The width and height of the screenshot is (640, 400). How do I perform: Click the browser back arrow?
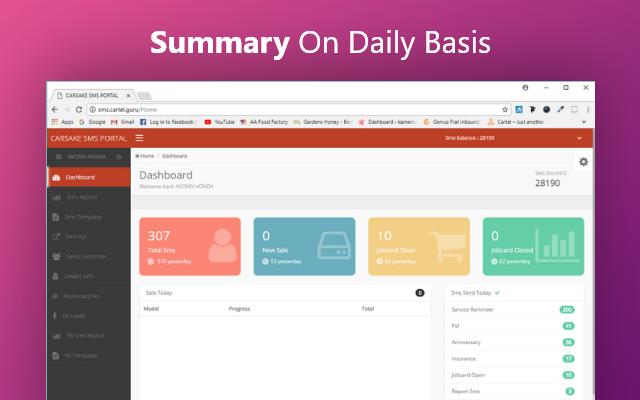tap(55, 109)
